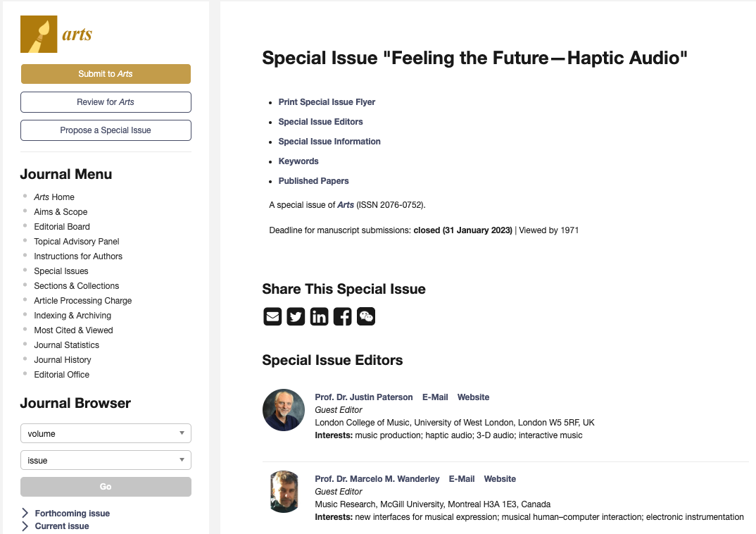Open Article Processing Charge menu item

(82, 301)
